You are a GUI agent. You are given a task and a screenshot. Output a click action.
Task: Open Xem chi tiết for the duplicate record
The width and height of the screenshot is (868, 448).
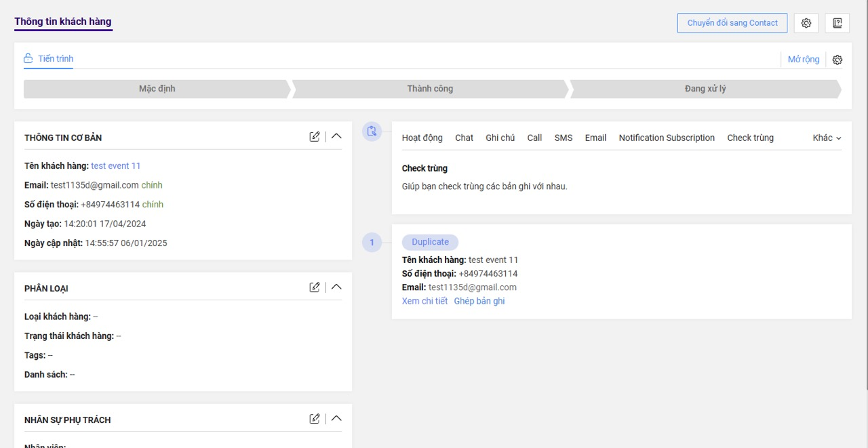click(425, 301)
